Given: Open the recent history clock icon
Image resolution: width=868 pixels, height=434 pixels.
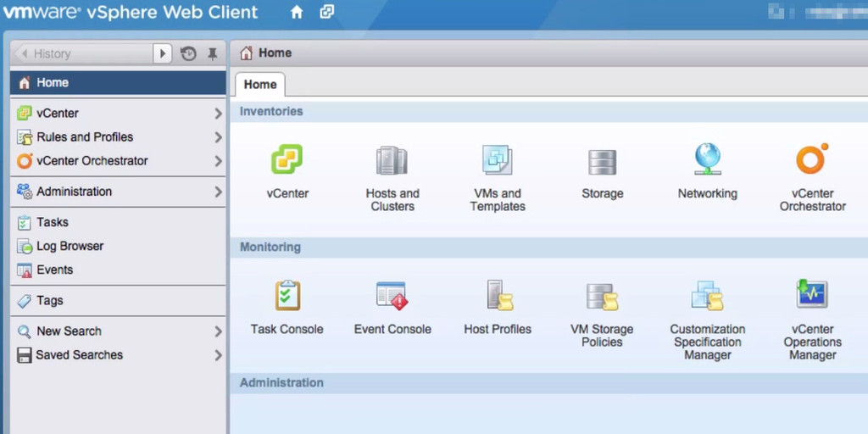Looking at the screenshot, I should click(188, 53).
